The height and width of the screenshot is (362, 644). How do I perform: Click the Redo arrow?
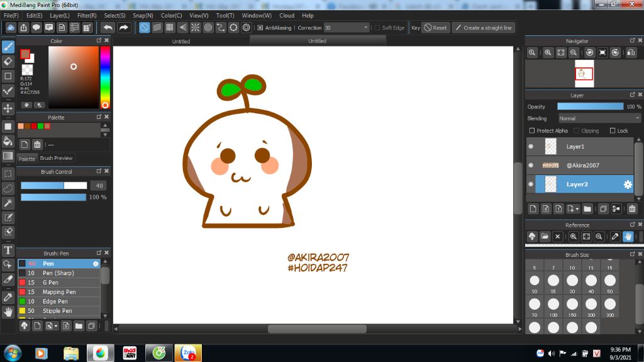coord(123,28)
